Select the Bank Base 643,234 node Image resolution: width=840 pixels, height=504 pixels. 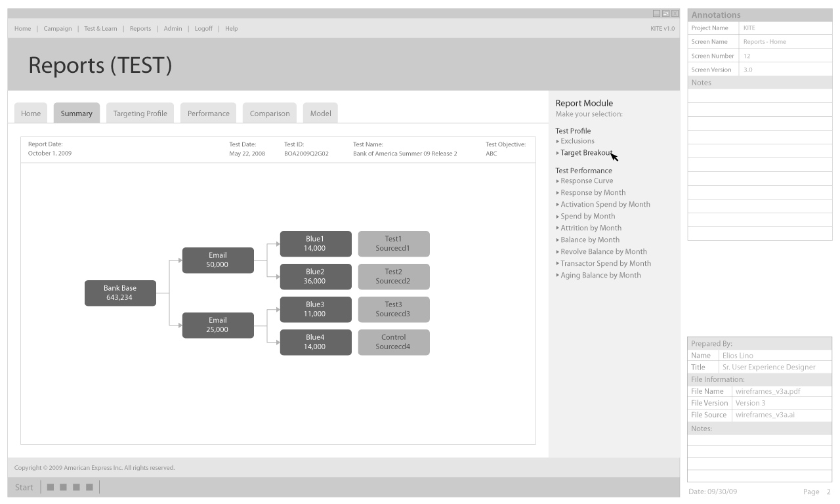120,293
